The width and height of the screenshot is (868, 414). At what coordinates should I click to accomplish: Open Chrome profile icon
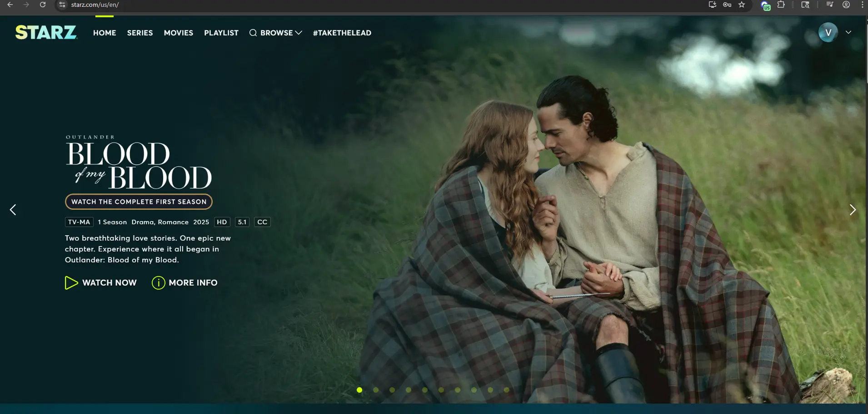pyautogui.click(x=846, y=5)
